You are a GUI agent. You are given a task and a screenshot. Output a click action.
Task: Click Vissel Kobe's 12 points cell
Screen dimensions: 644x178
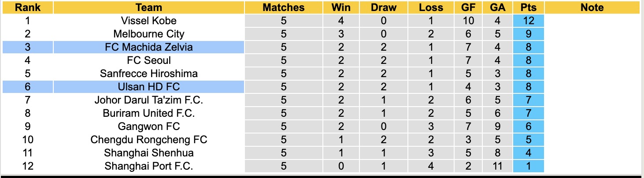529,21
